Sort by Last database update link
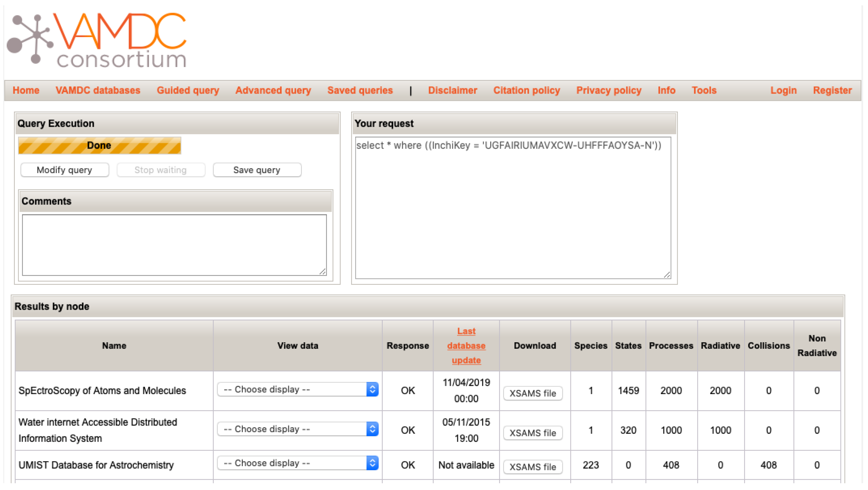868x490 pixels. click(x=466, y=346)
